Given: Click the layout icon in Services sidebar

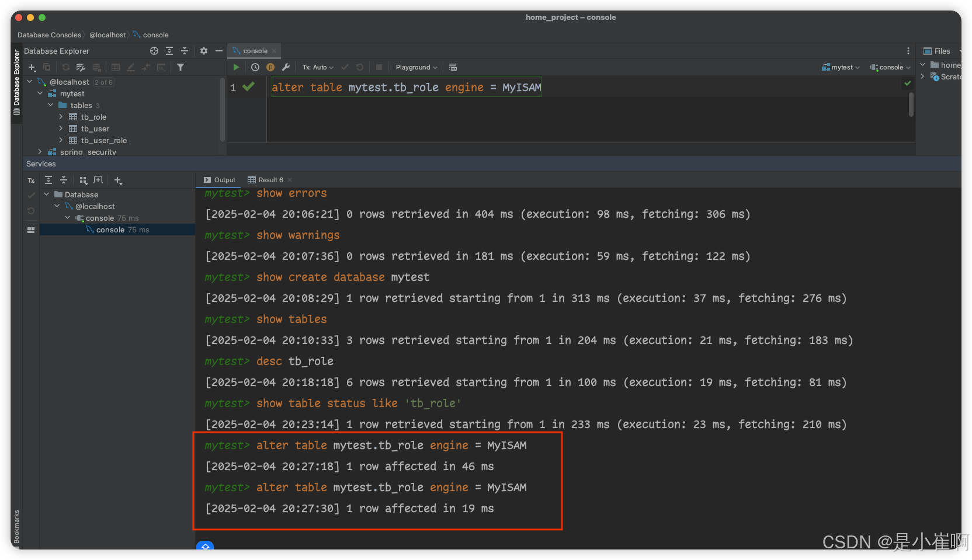Looking at the screenshot, I should click(31, 230).
